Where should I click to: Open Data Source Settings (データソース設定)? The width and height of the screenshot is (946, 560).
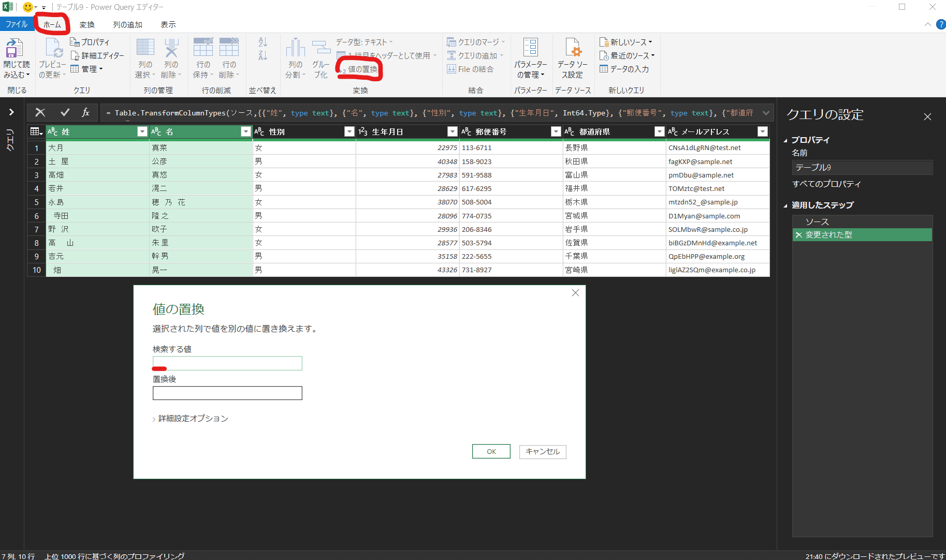572,49
